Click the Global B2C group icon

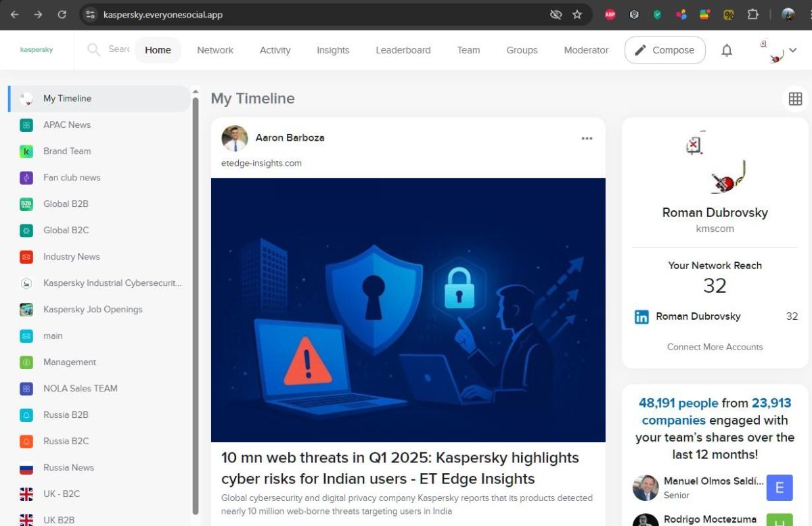[26, 231]
